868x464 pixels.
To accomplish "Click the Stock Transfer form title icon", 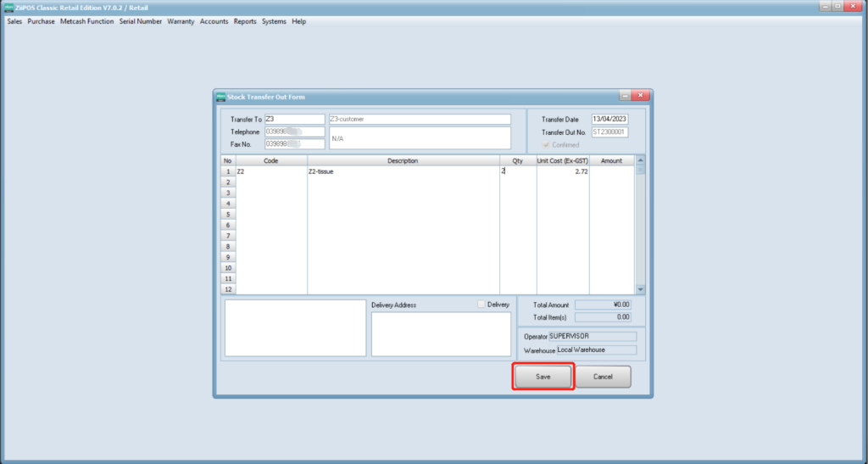I will pos(220,96).
